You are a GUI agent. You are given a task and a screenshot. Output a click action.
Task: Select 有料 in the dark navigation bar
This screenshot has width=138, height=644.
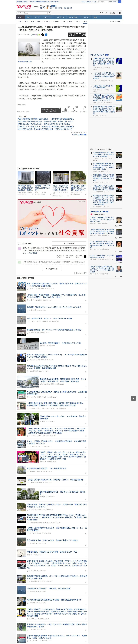95,17
